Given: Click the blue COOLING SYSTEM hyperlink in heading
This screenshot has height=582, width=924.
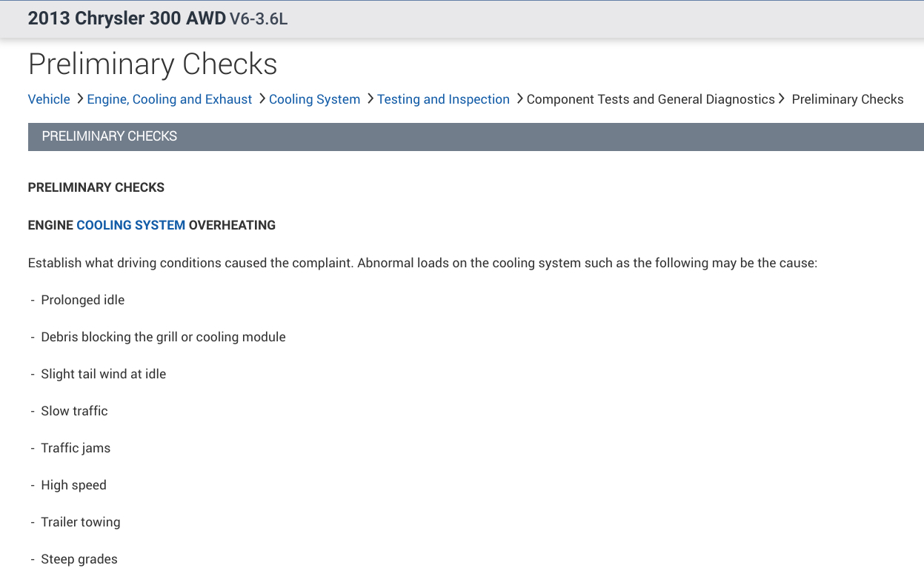Looking at the screenshot, I should click(x=131, y=225).
